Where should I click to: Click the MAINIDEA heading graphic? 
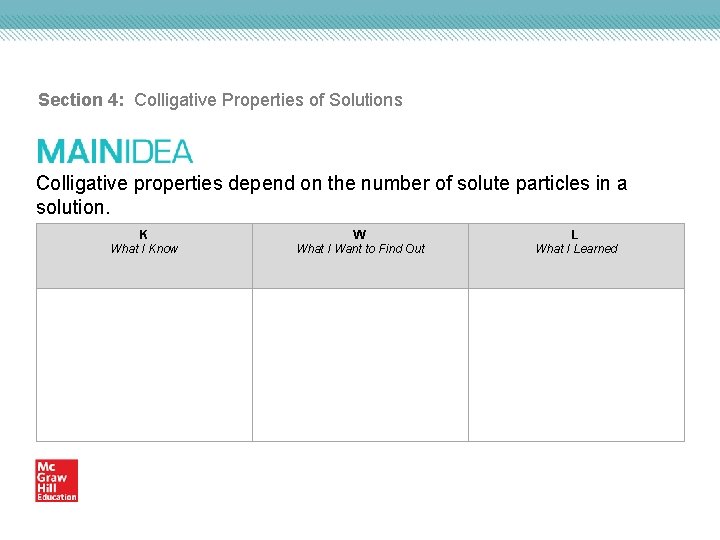(115, 151)
